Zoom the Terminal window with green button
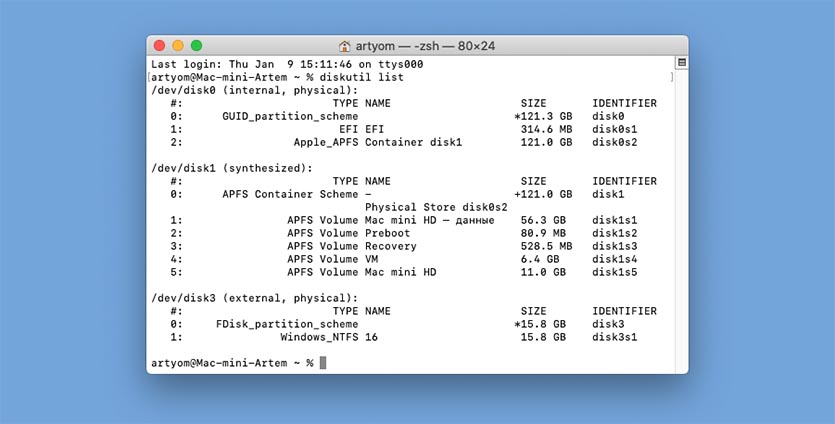The image size is (835, 424). [196, 46]
